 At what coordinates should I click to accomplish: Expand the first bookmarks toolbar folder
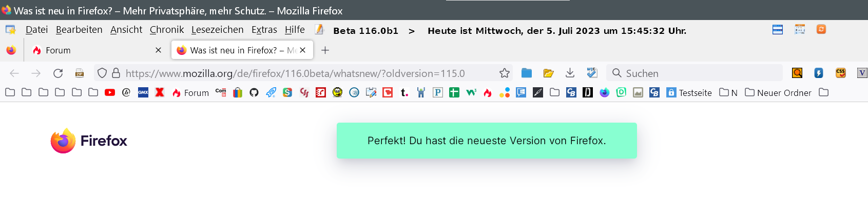coord(10,93)
